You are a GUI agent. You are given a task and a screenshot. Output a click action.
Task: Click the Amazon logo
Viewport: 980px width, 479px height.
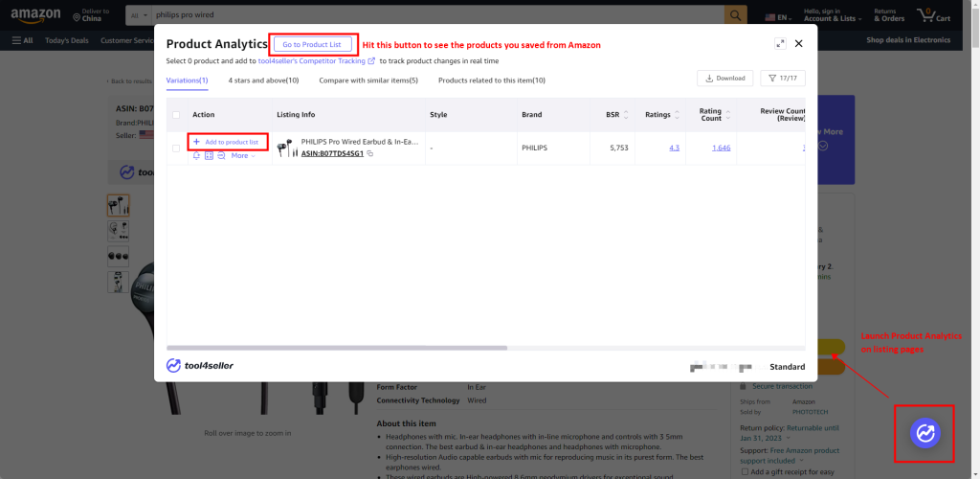35,14
